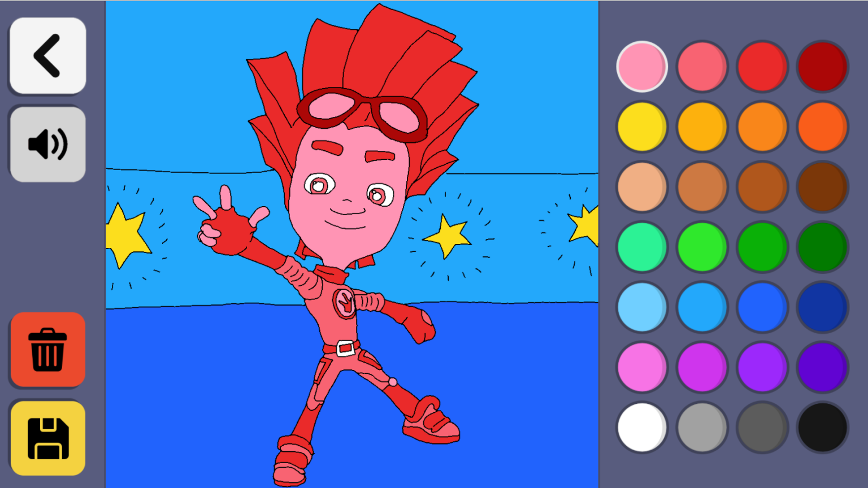Choose the bright yellow color swatch
This screenshot has width=868, height=488.
641,127
